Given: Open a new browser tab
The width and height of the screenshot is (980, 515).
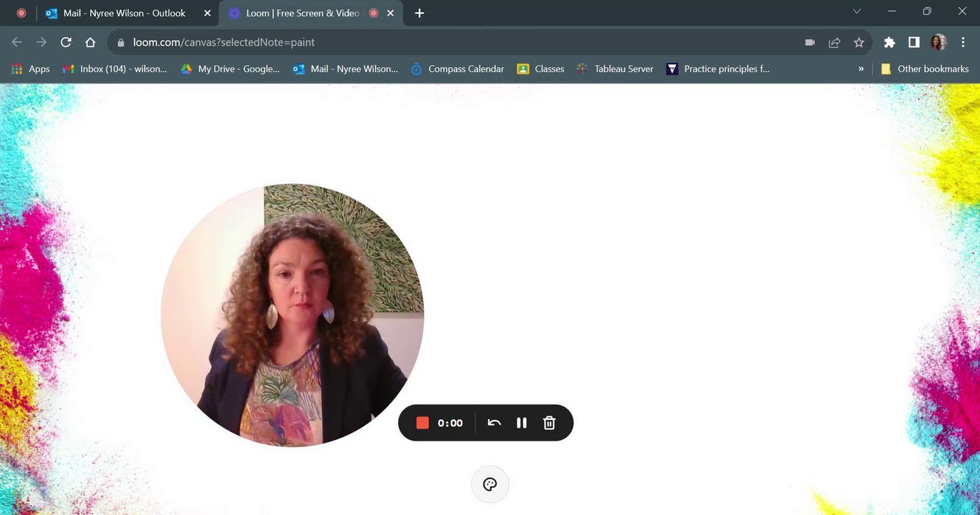Looking at the screenshot, I should tap(420, 13).
